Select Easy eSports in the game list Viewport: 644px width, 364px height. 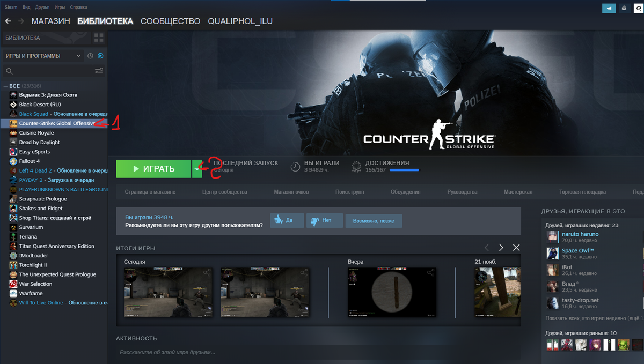click(34, 152)
